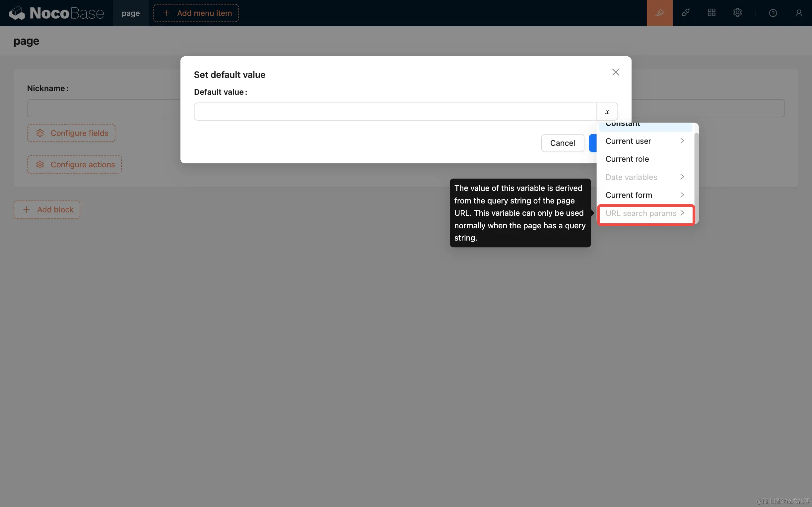Open the UI schema grid icon
This screenshot has width=812, height=507.
coord(711,13)
